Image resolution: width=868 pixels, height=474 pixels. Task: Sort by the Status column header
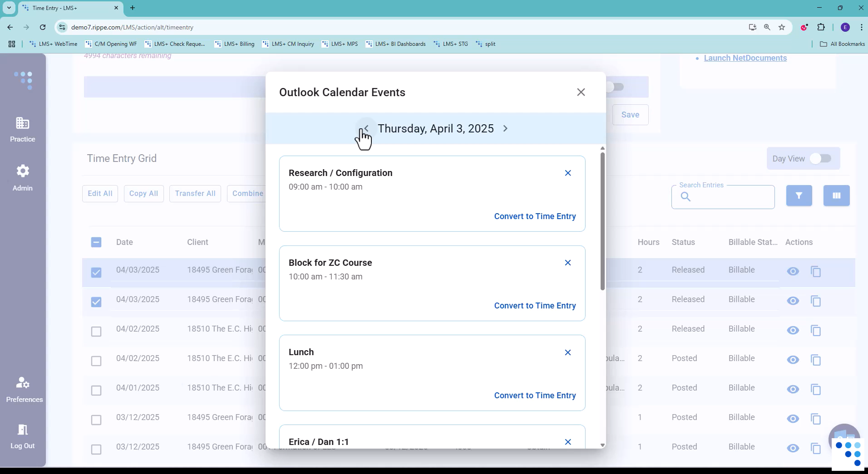(683, 242)
